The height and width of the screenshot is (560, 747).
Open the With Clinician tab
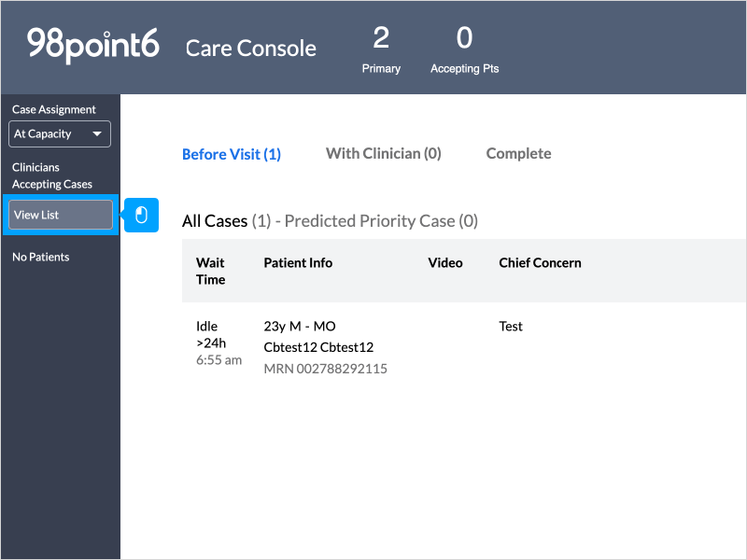coord(383,153)
